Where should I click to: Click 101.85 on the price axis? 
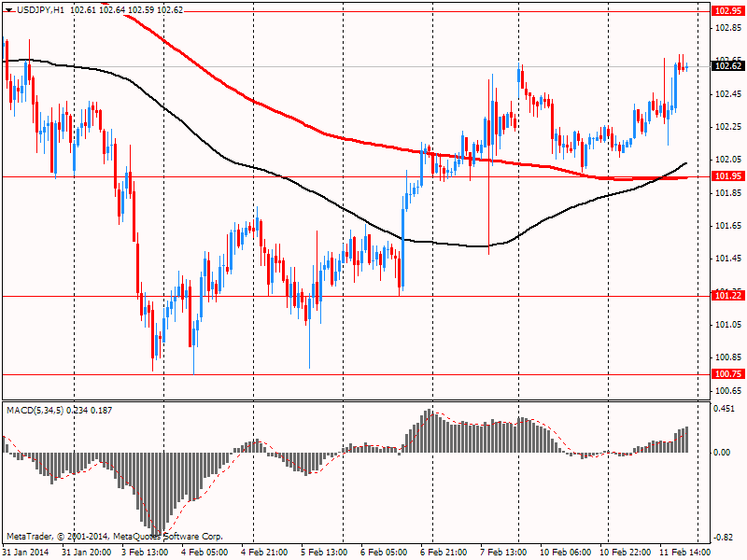click(728, 192)
